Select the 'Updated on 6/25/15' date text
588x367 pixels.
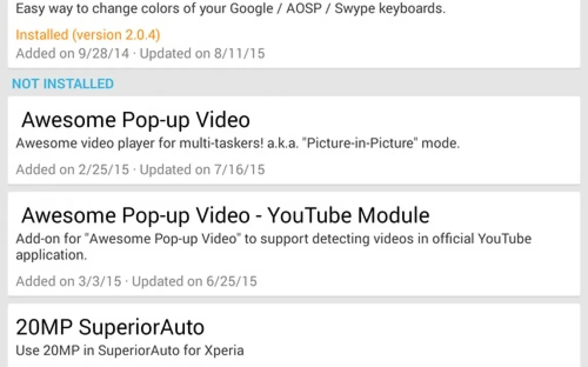coord(194,281)
